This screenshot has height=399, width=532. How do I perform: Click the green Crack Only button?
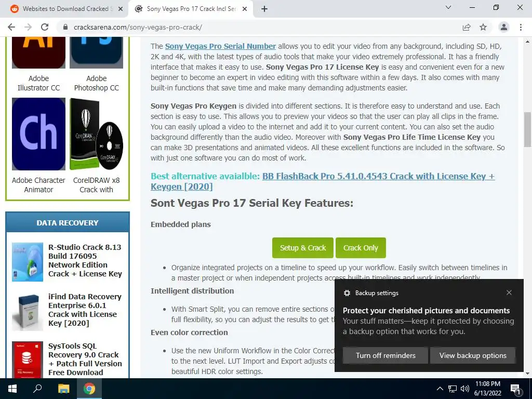pyautogui.click(x=361, y=248)
